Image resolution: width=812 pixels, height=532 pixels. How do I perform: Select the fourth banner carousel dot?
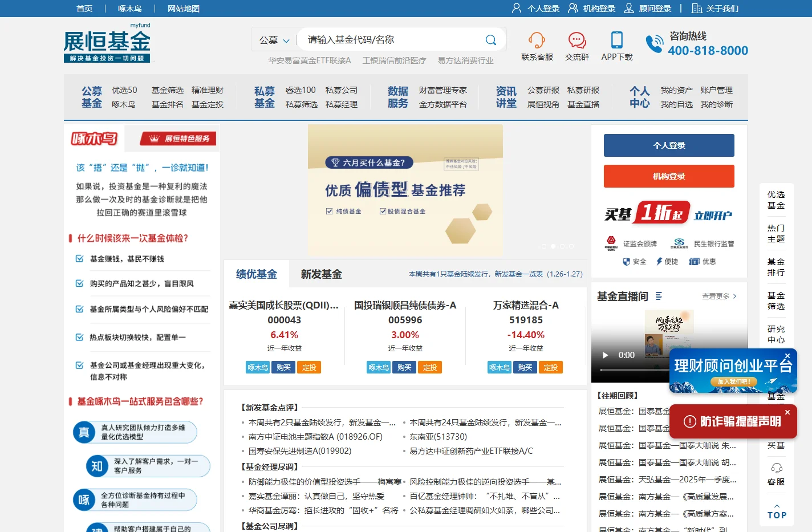[x=571, y=246]
